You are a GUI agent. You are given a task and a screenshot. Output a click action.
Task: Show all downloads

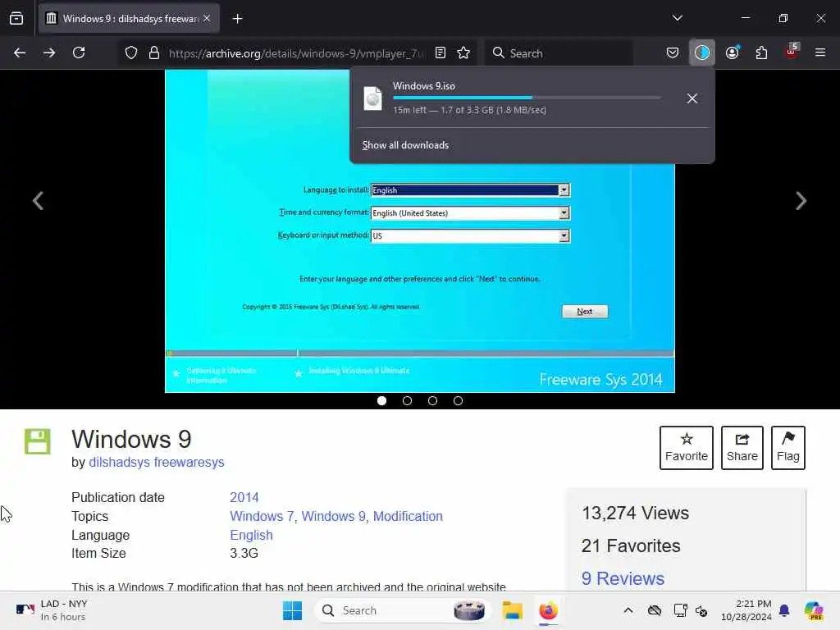[405, 145]
